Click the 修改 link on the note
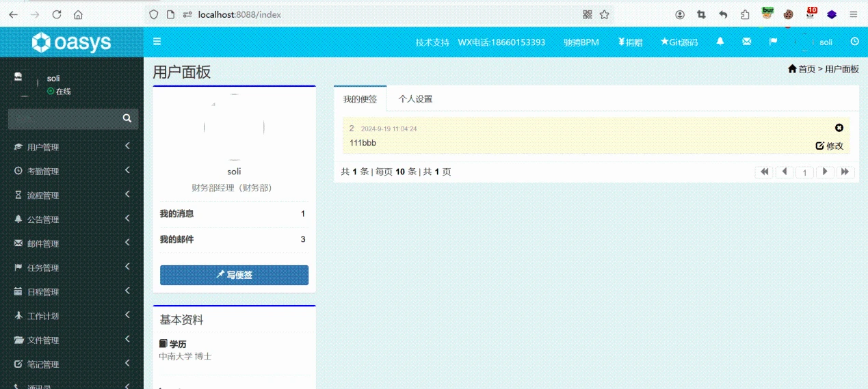The height and width of the screenshot is (389, 868). [830, 146]
